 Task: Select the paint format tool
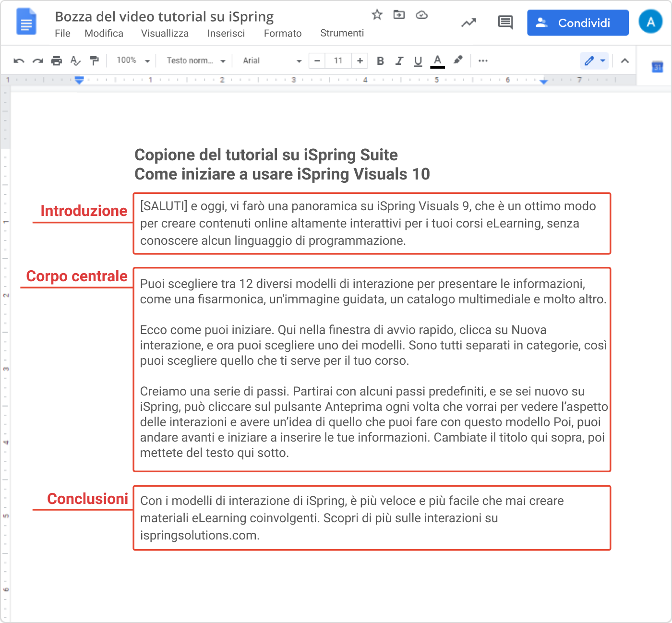(x=95, y=61)
